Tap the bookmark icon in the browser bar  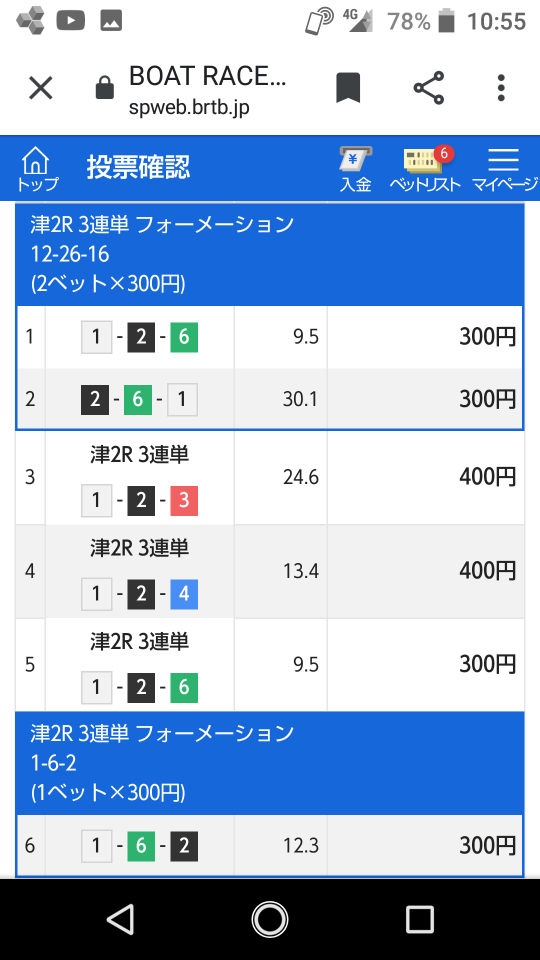pos(348,88)
